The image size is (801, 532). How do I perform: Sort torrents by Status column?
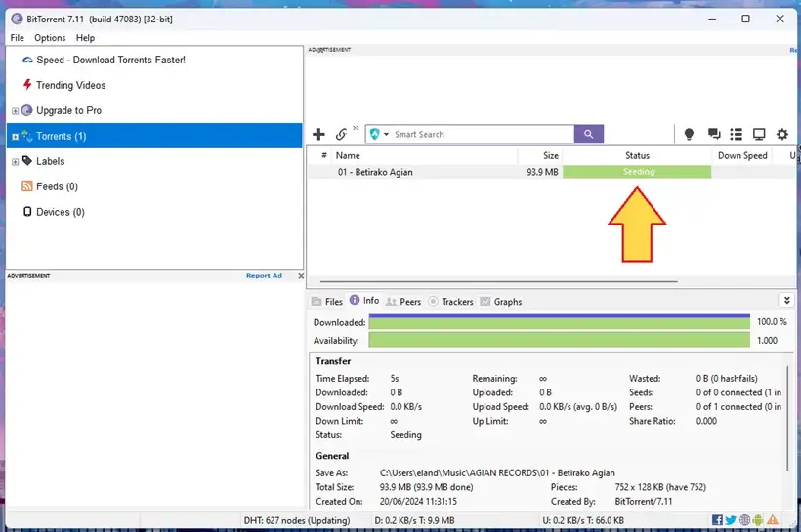point(637,155)
